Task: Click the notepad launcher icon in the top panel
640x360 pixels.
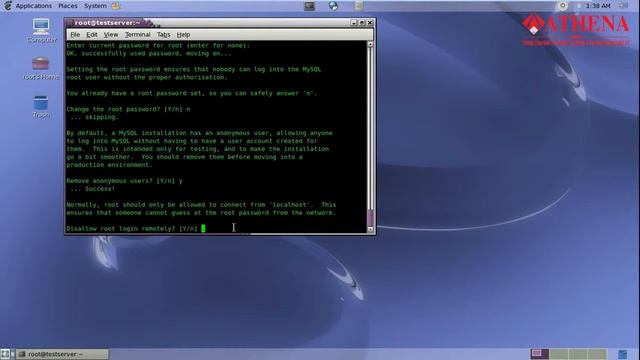Action: pos(358,6)
